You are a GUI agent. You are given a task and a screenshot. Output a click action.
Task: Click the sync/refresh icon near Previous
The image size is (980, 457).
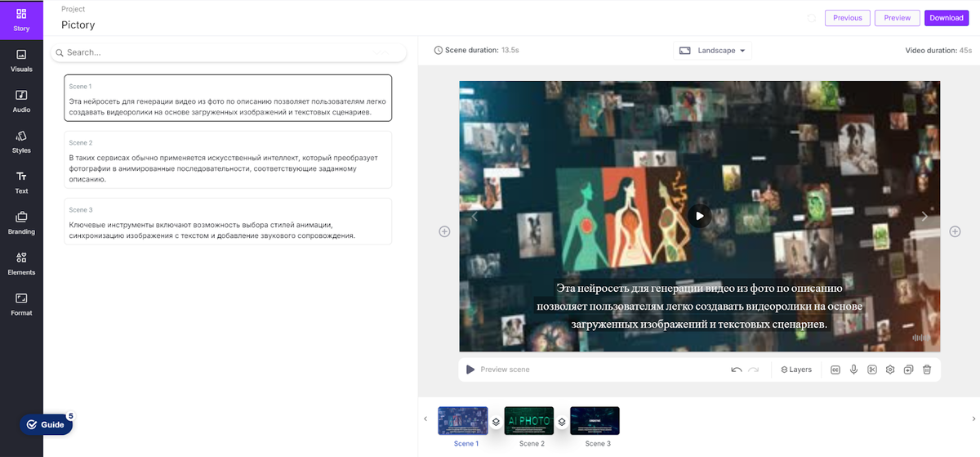tap(811, 18)
